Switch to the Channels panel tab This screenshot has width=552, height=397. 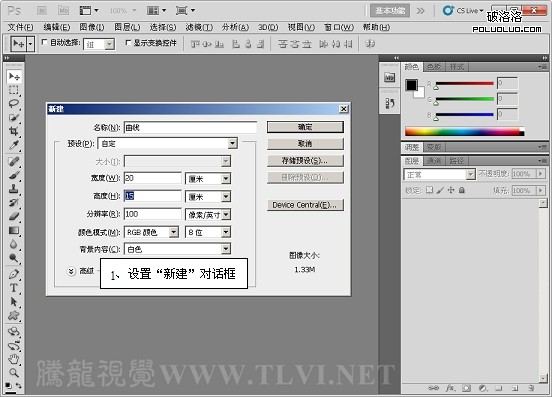tap(434, 161)
